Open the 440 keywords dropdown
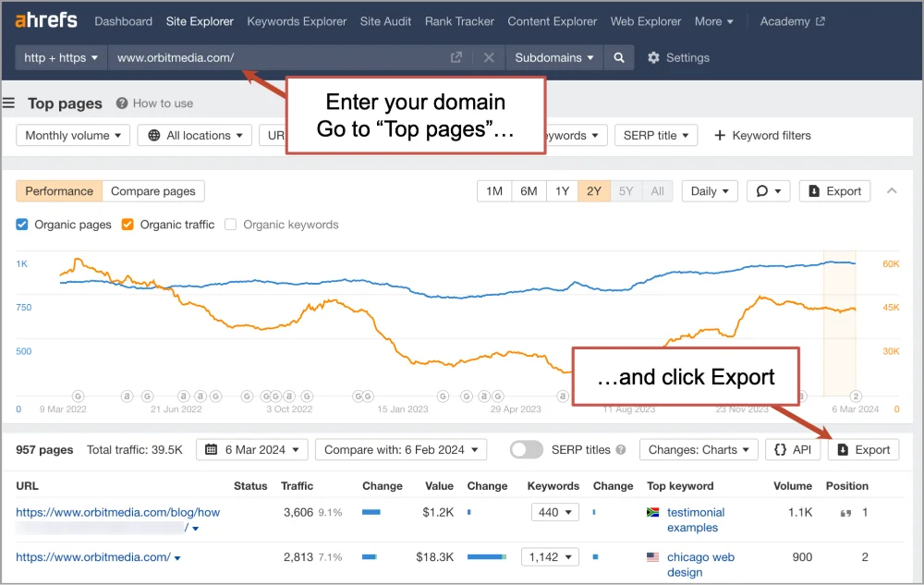This screenshot has height=585, width=924. [554, 512]
